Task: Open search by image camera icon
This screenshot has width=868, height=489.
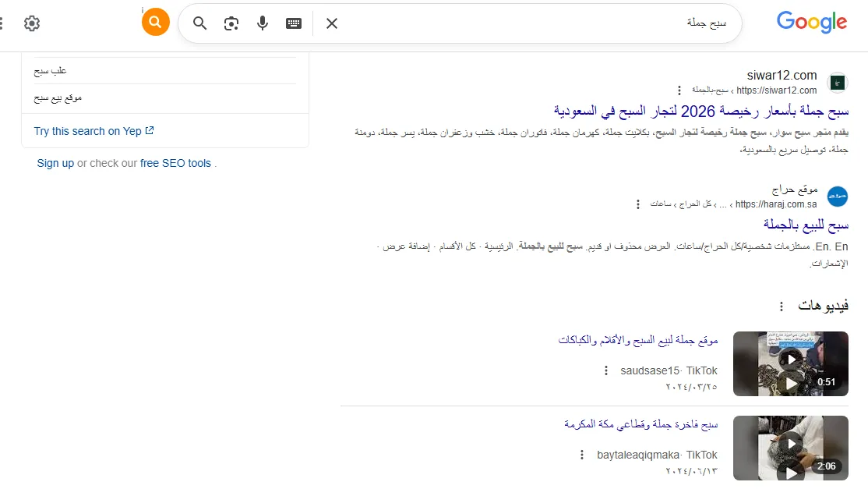Action: pyautogui.click(x=231, y=23)
